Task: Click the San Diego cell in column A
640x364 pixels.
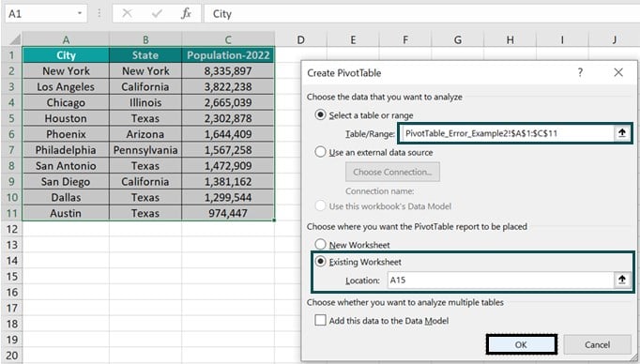Action: (x=66, y=182)
